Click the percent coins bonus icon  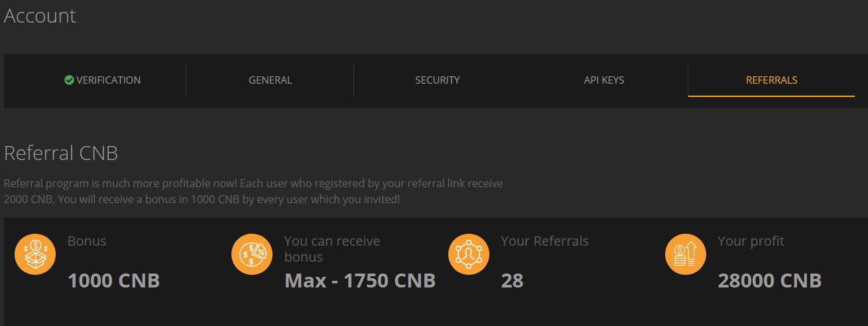252,254
